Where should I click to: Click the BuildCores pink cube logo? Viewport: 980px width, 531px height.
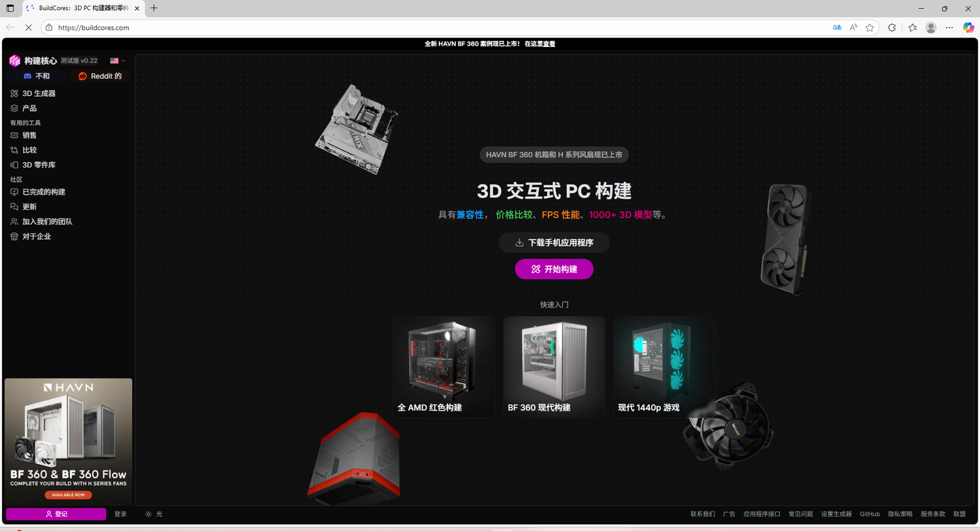click(14, 61)
